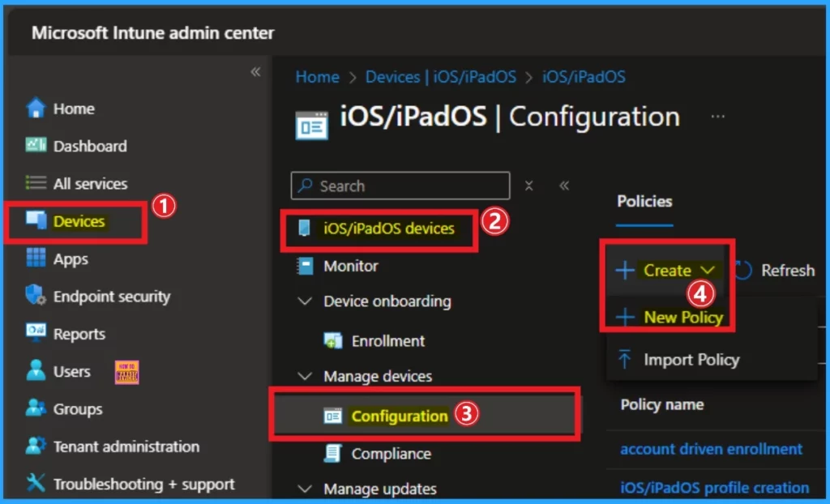
Task: Open All services in the sidebar
Action: tap(91, 184)
